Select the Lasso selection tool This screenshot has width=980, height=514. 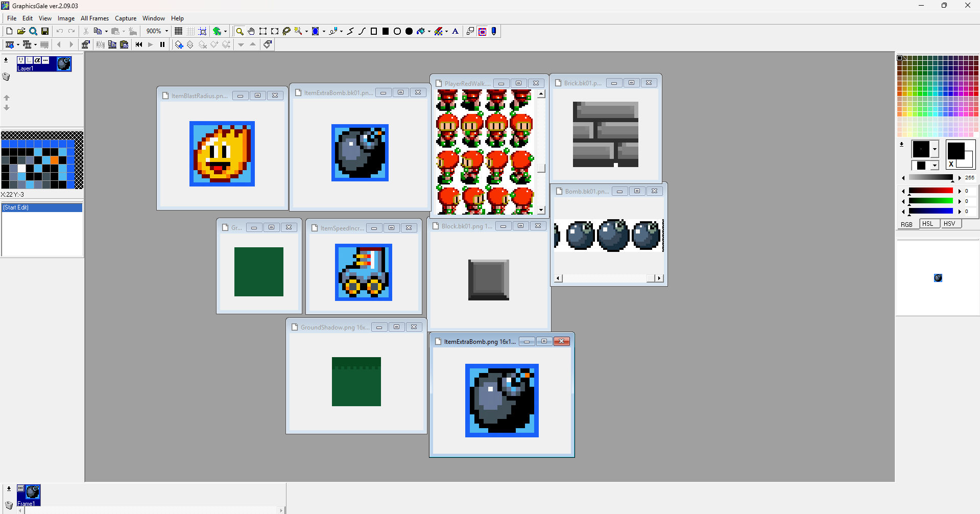click(286, 31)
